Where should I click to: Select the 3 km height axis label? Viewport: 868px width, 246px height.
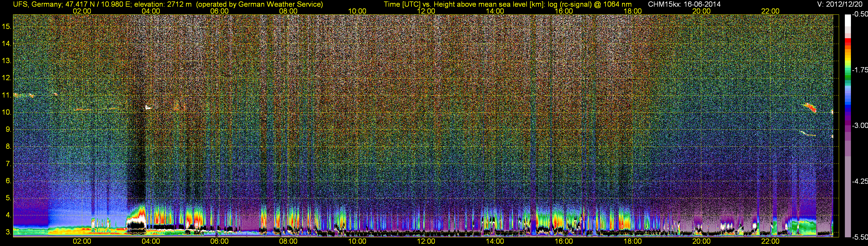tap(8, 232)
